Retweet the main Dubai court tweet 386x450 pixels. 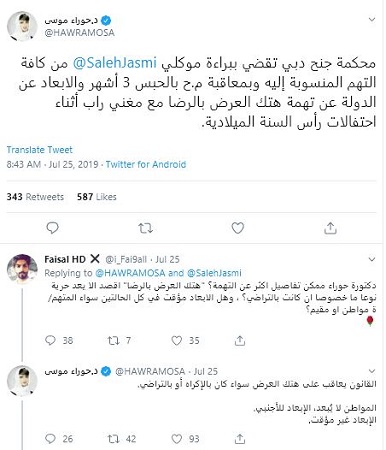(145, 228)
